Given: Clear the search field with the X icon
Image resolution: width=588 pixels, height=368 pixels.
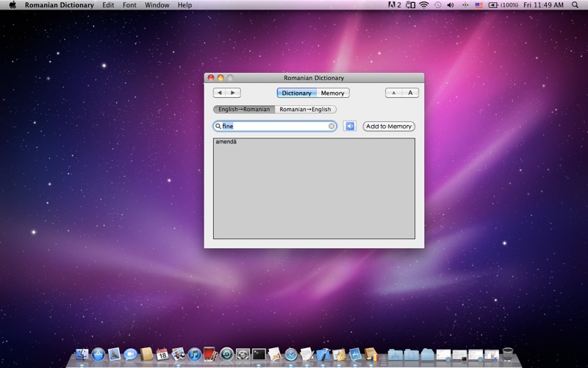Looking at the screenshot, I should pos(331,126).
